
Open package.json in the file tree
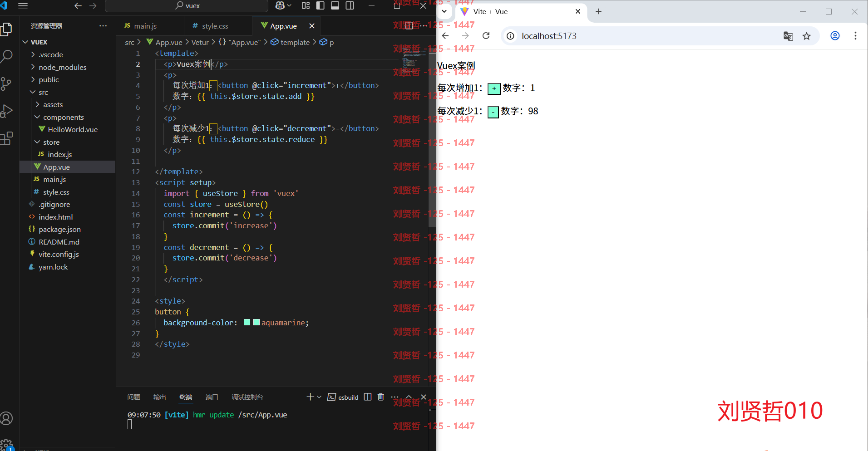click(67, 229)
